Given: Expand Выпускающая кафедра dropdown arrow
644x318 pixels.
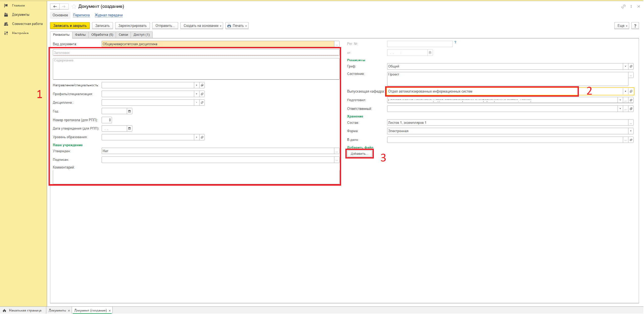Looking at the screenshot, I should pyautogui.click(x=625, y=91).
